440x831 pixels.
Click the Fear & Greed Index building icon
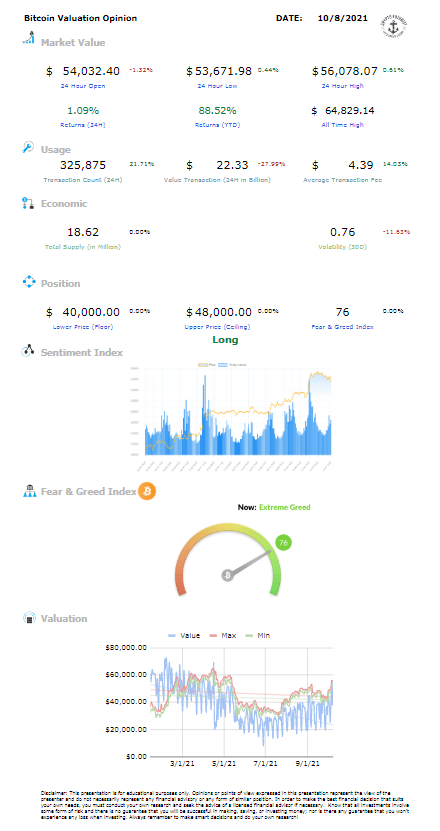click(28, 491)
